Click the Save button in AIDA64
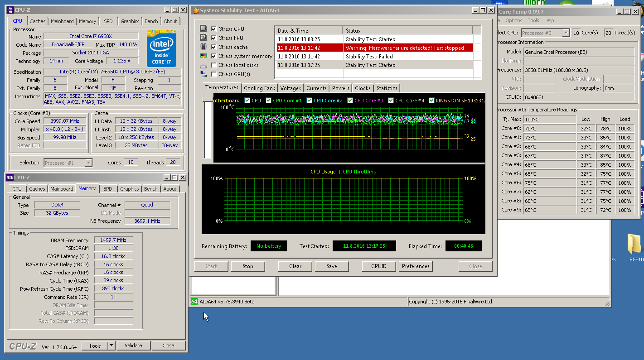The width and height of the screenshot is (644, 360). pyautogui.click(x=332, y=266)
